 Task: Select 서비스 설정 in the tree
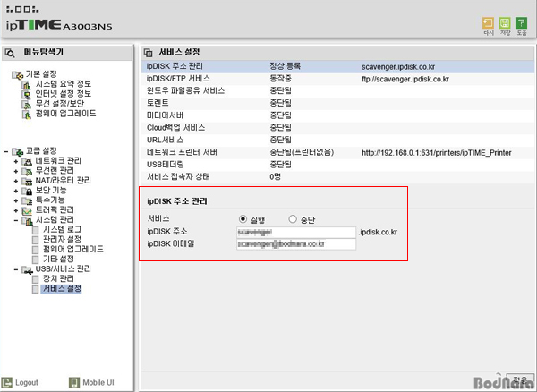point(62,289)
